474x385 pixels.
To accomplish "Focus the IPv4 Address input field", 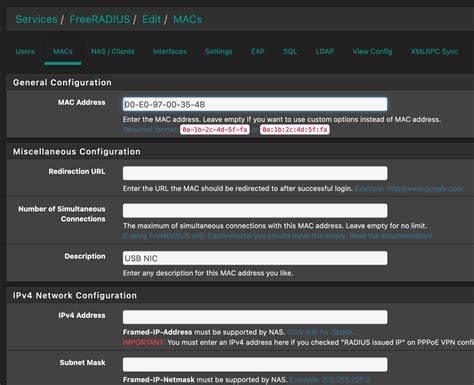I will 255,317.
